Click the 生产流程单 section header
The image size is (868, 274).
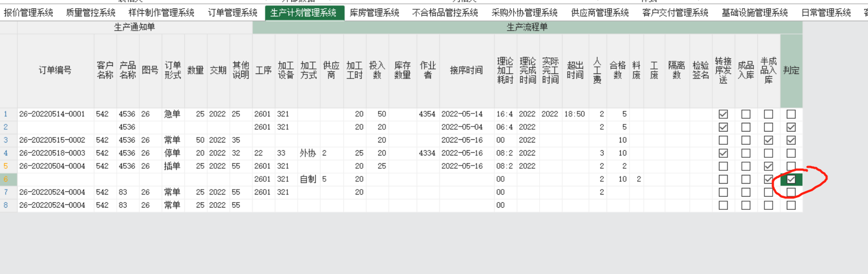pyautogui.click(x=527, y=27)
